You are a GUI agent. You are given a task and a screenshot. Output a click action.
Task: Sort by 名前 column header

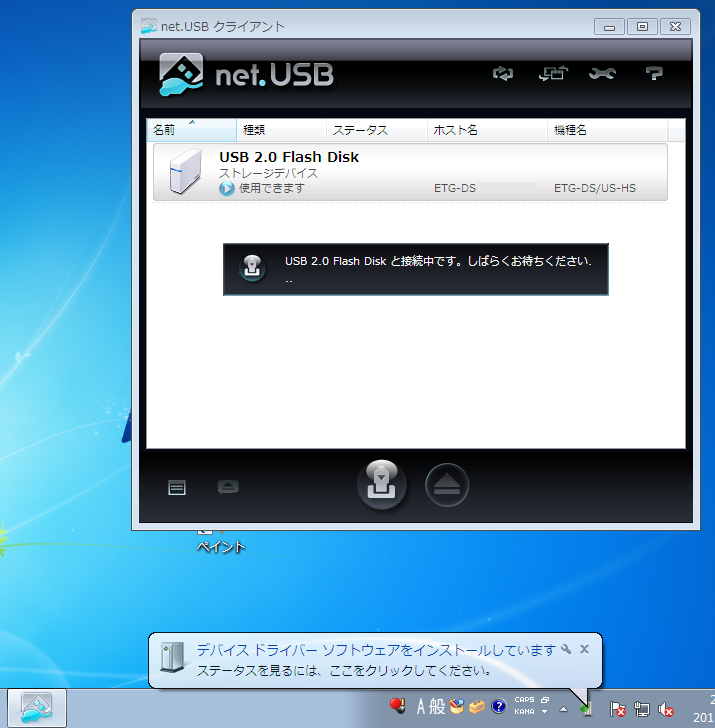point(192,130)
